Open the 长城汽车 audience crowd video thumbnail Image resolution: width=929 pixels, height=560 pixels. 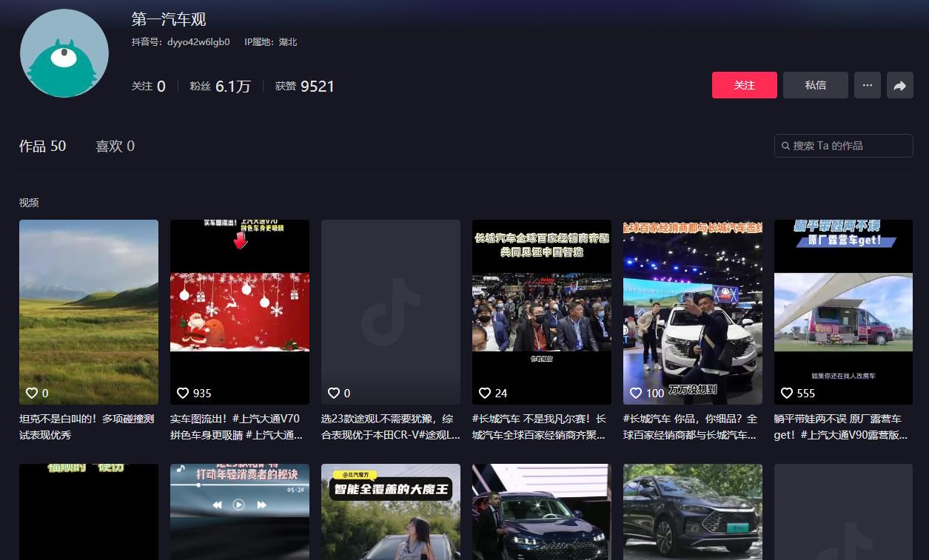pyautogui.click(x=542, y=312)
